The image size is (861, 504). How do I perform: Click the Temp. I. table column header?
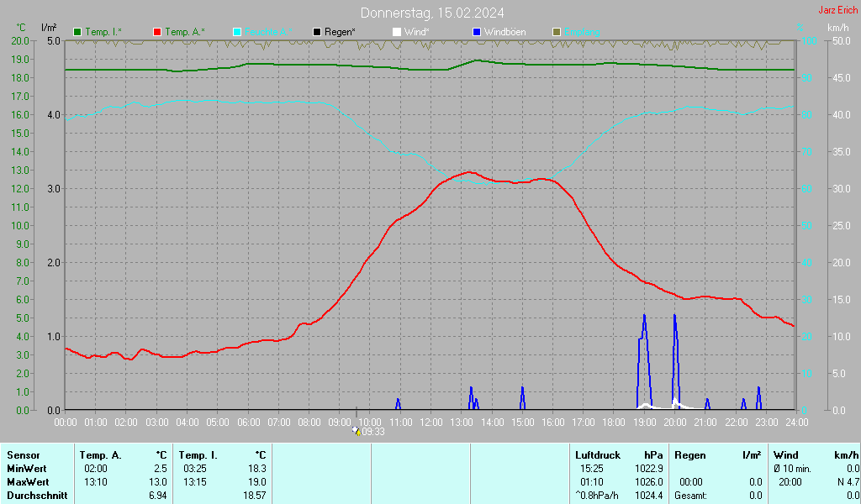click(x=198, y=454)
